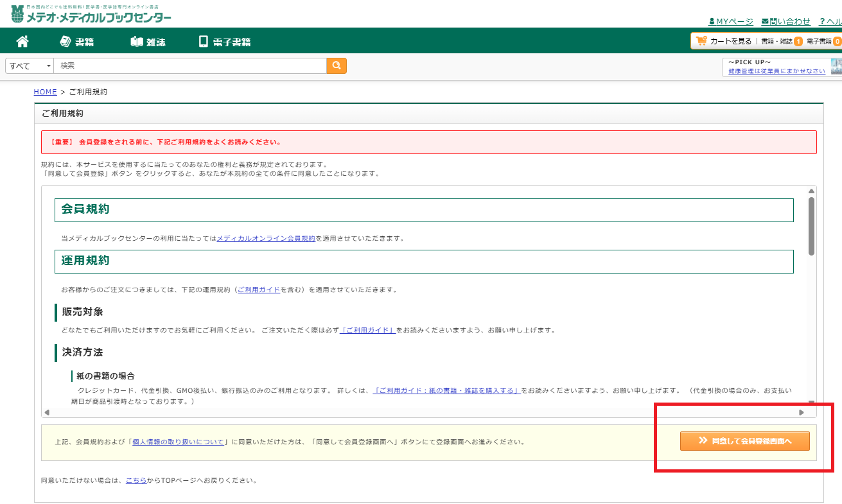Open the 個人情報の取り扱いについて link
842x504 pixels.
pyautogui.click(x=178, y=442)
